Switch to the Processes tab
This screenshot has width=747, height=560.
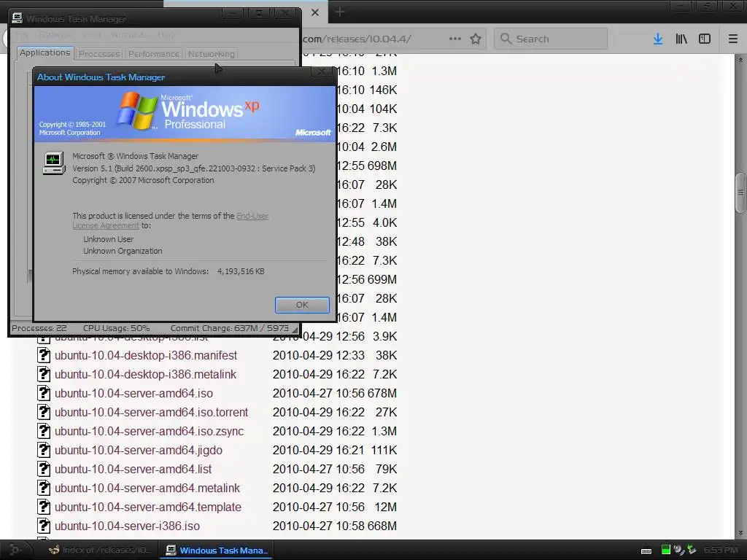pos(99,54)
